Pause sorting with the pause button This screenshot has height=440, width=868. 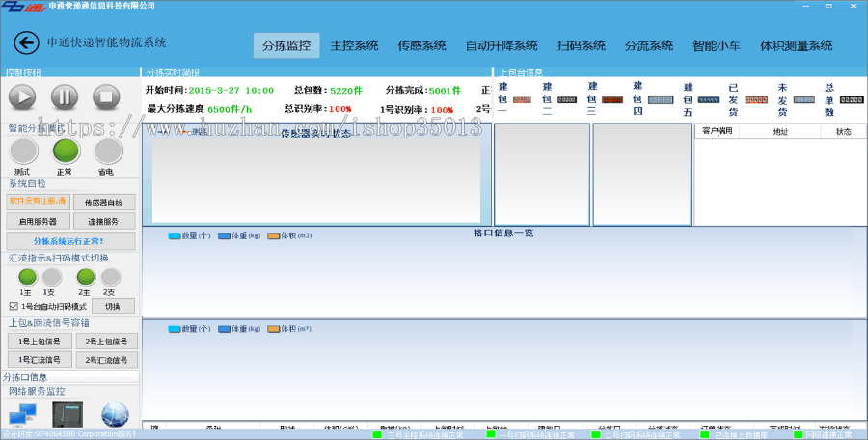tap(65, 97)
